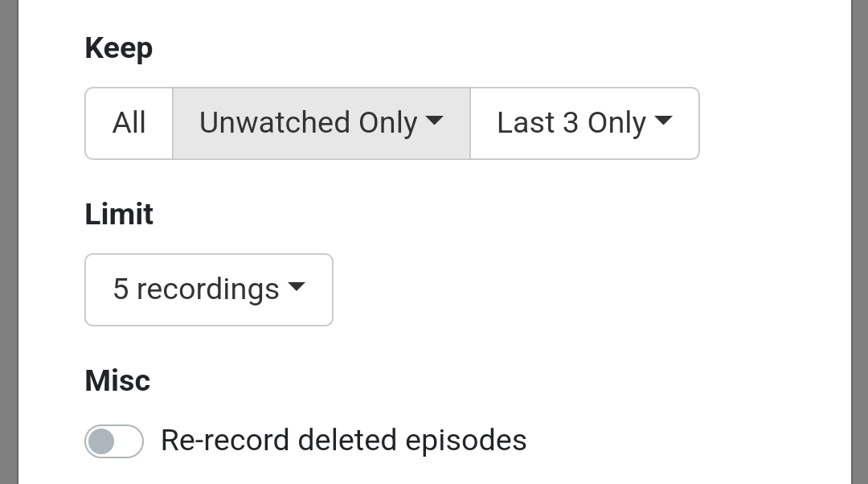The image size is (868, 484).
Task: Click the Keep section heading
Action: 118,48
